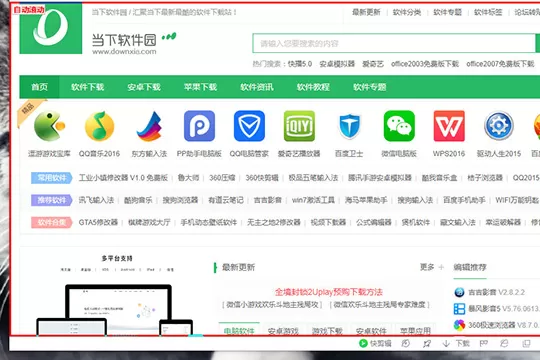Click the 暴风影音5 icon in 编辑推荐
Image resolution: width=540 pixels, height=360 pixels.
pos(459,309)
